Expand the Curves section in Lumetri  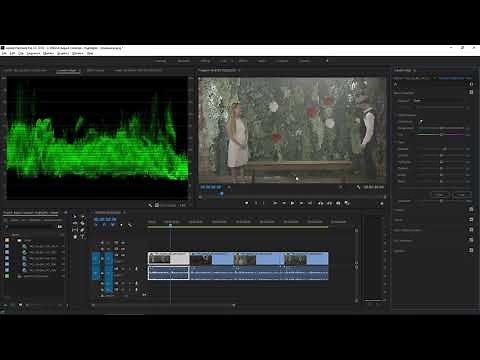399,220
